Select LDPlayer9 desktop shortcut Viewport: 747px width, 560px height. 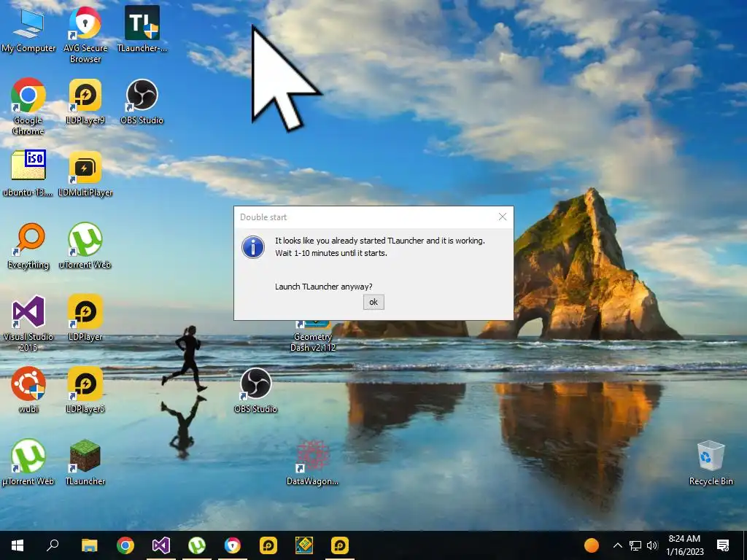pos(85,102)
